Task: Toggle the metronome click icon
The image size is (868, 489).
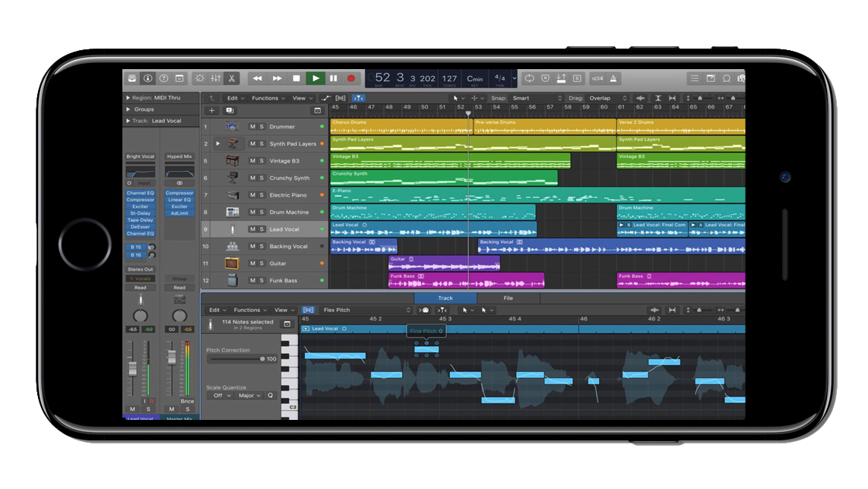Action: pyautogui.click(x=613, y=78)
